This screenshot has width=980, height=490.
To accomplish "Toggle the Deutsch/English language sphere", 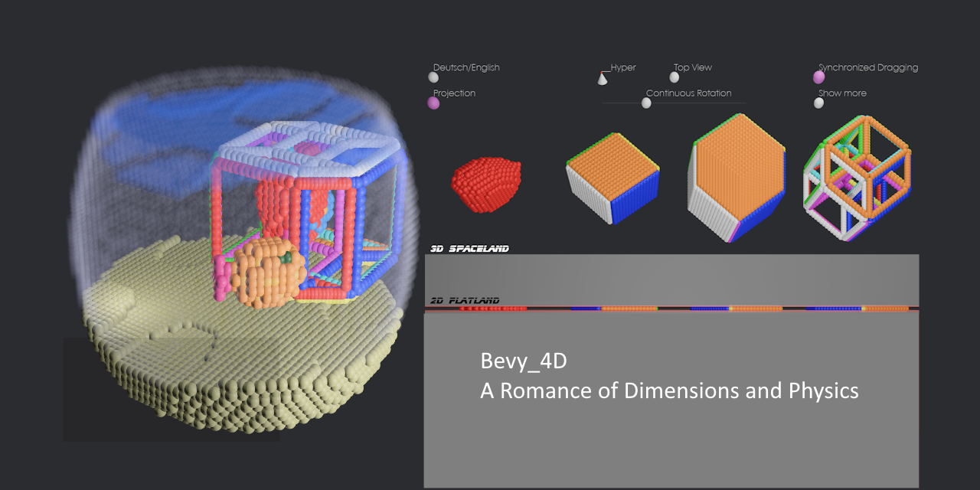I will click(x=433, y=77).
